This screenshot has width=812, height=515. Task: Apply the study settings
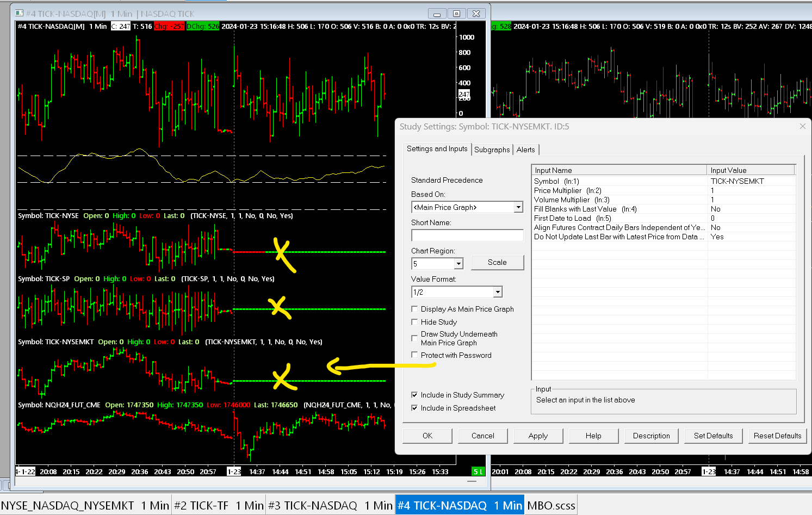[x=538, y=436]
